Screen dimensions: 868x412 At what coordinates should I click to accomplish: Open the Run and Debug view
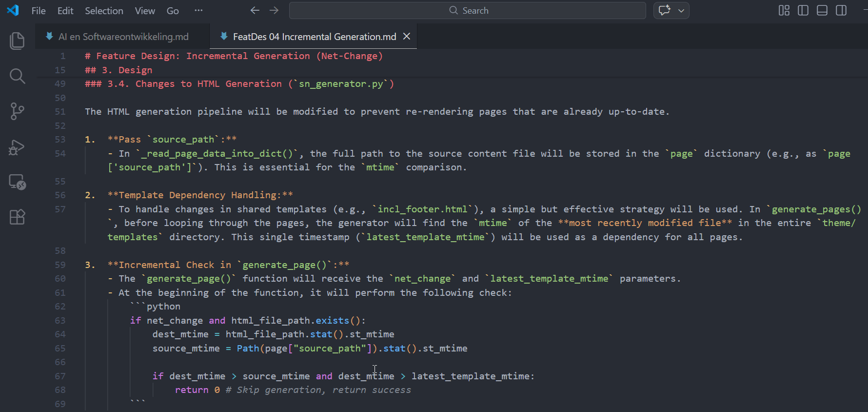17,147
